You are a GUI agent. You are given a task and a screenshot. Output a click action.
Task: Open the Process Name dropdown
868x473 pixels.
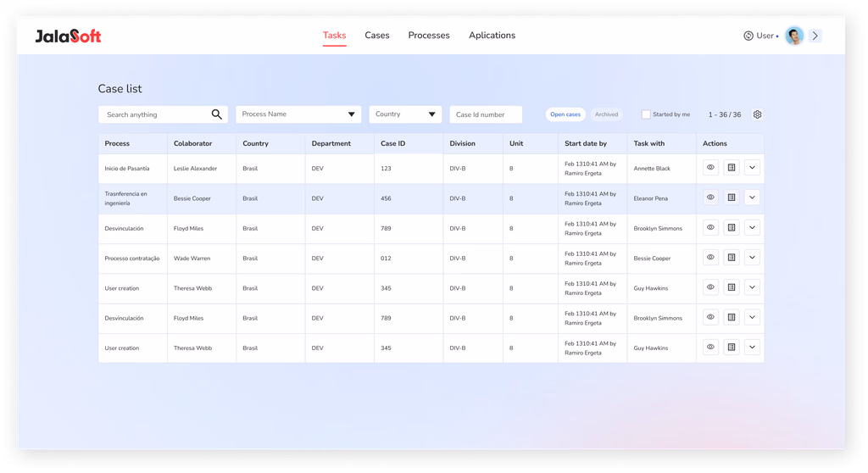tap(298, 114)
